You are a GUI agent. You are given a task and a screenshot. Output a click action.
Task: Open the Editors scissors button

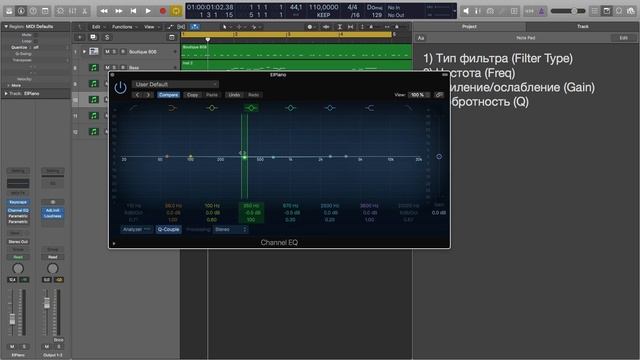point(84,11)
